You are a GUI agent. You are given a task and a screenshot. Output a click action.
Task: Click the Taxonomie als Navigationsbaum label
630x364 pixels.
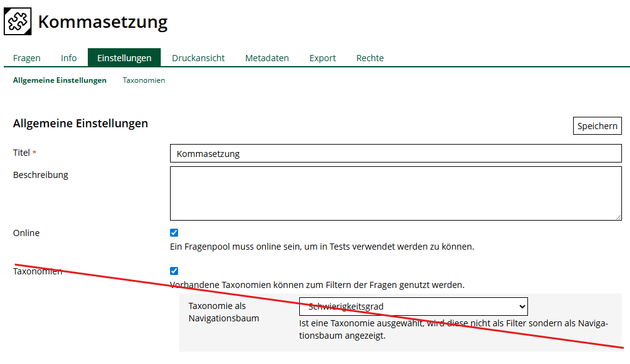point(223,312)
